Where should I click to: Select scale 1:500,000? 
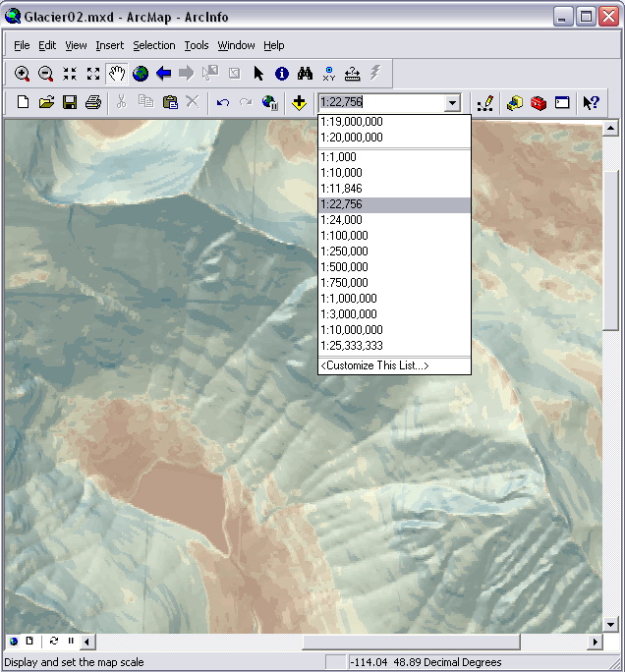394,267
